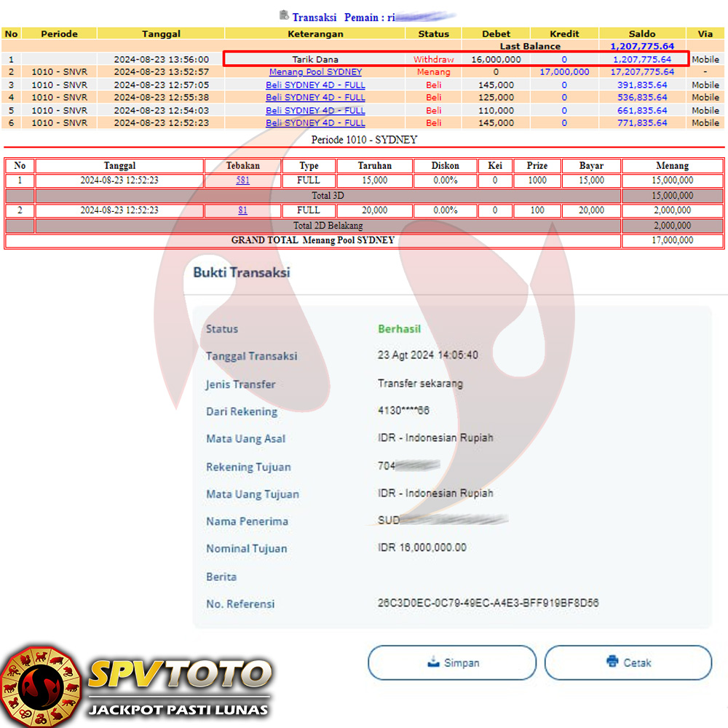Viewport: 728px width, 728px height.
Task: Click the Transaksi title link at top
Action: (x=313, y=16)
